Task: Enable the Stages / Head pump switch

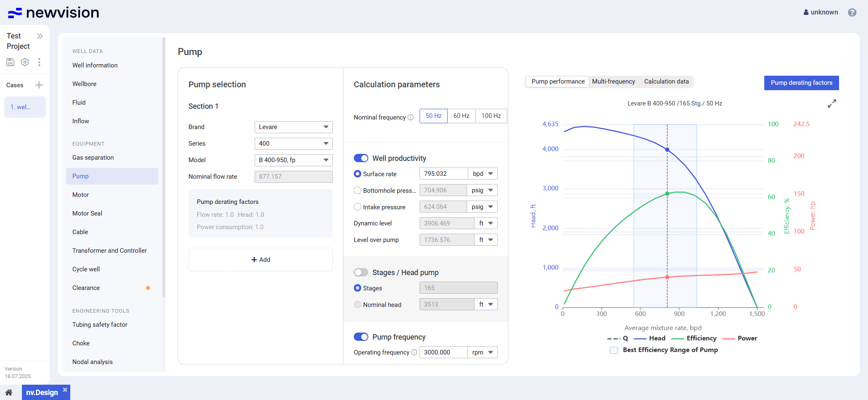Action: [x=361, y=273]
